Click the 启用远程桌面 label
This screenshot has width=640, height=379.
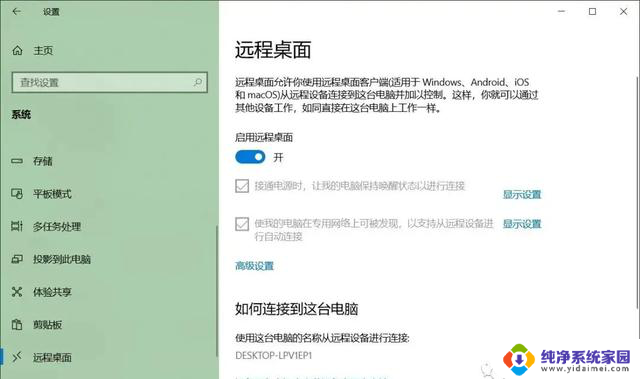coord(264,137)
